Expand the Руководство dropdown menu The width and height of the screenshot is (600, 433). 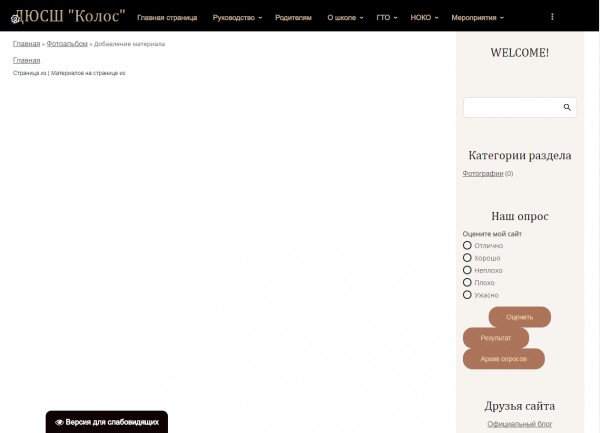[x=237, y=18]
